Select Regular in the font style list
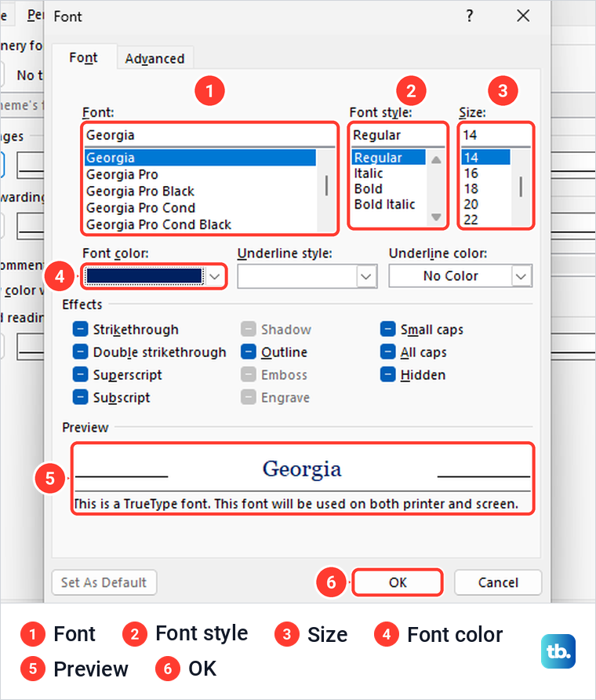Viewport: 596px width, 700px height. 388,158
